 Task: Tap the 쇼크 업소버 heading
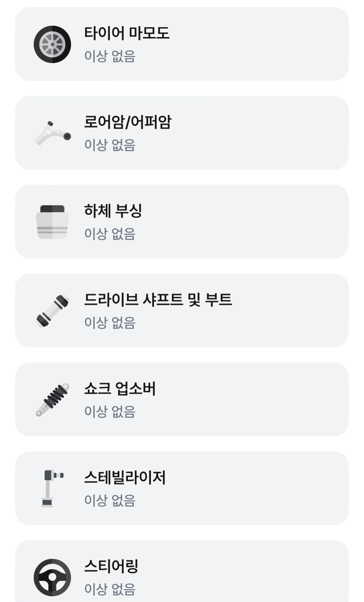click(120, 389)
